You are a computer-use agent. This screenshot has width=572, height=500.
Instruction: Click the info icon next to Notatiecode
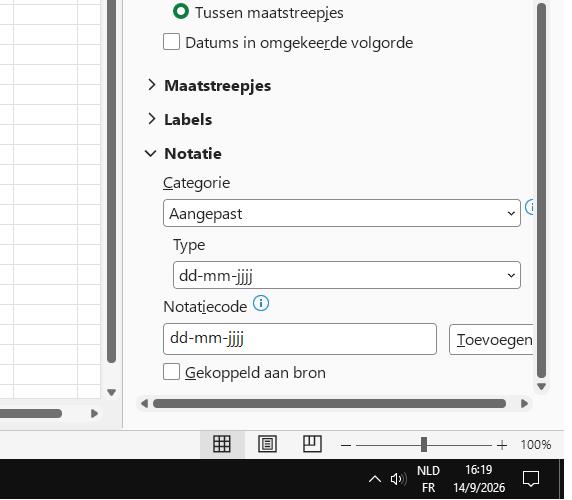pyautogui.click(x=261, y=303)
